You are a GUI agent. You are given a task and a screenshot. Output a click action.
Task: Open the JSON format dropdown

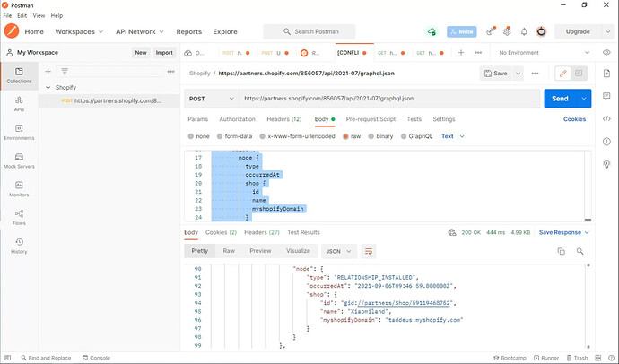(338, 251)
